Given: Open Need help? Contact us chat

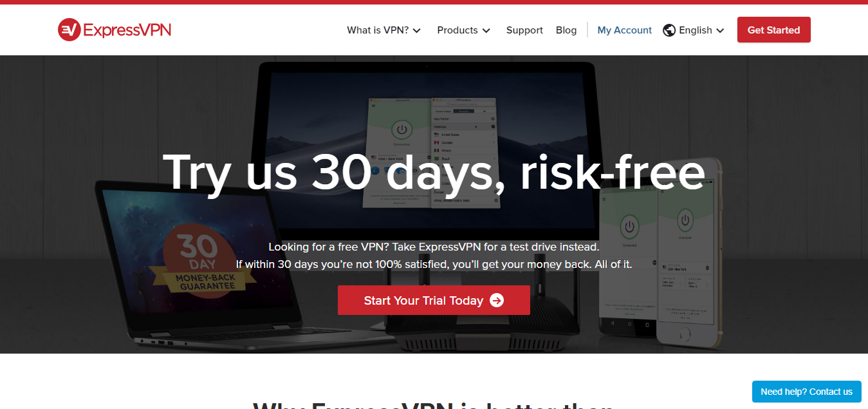Looking at the screenshot, I should (x=807, y=392).
